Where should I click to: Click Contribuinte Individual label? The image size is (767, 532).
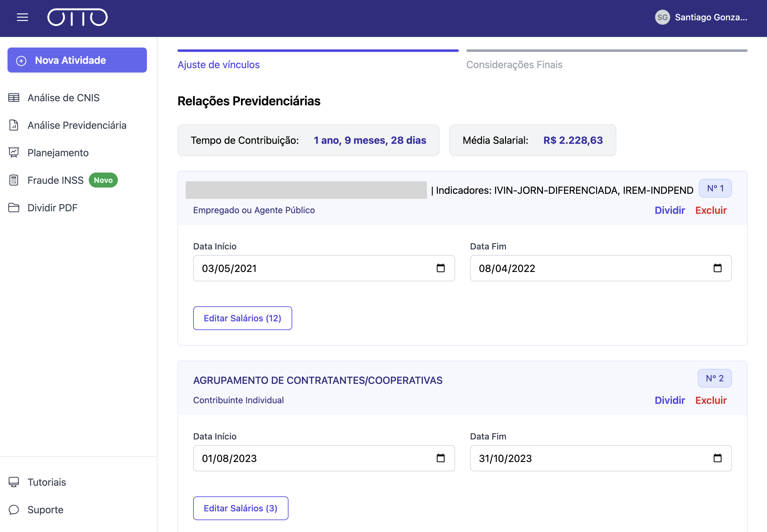[x=238, y=400]
